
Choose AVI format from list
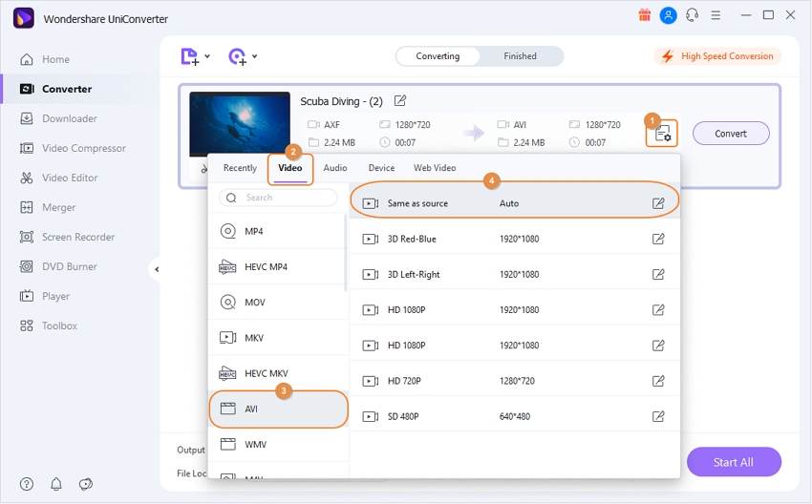(x=279, y=409)
